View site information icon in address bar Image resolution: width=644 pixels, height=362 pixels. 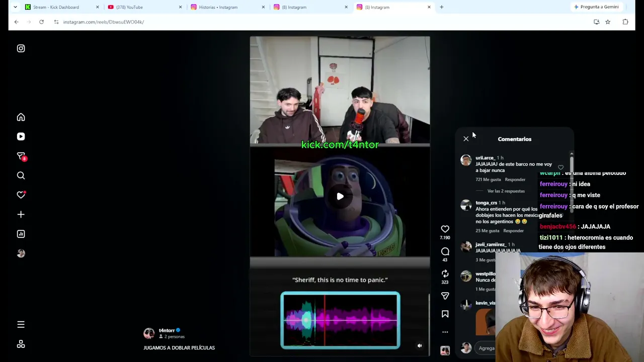point(56,22)
